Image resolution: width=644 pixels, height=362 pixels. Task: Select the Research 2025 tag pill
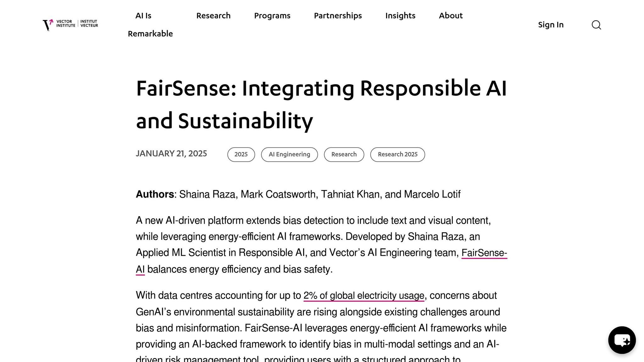[397, 155]
